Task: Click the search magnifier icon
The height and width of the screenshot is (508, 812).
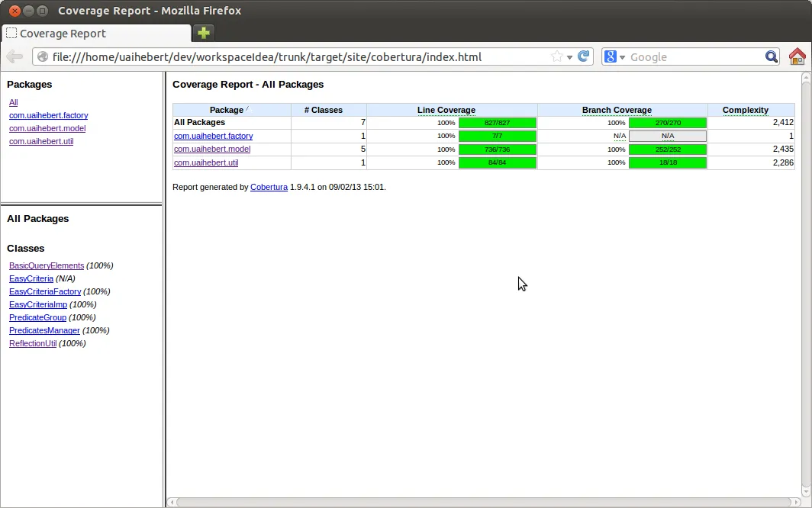Action: [x=771, y=56]
